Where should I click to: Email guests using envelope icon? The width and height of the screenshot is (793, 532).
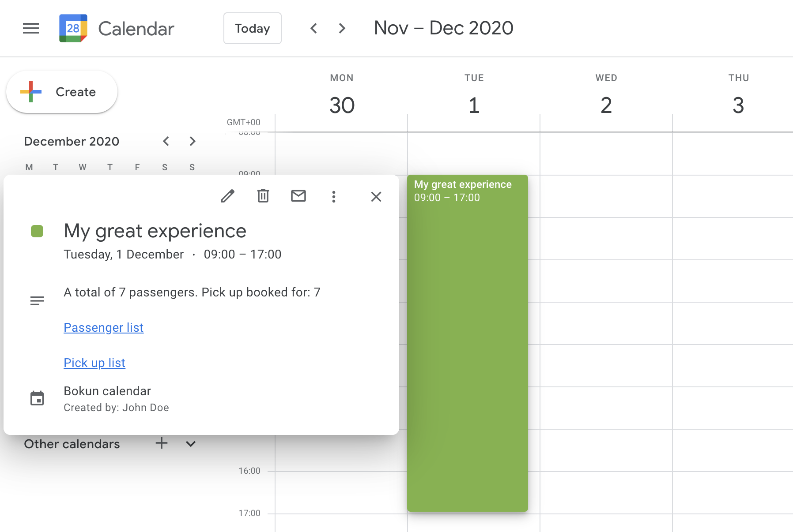pyautogui.click(x=298, y=196)
